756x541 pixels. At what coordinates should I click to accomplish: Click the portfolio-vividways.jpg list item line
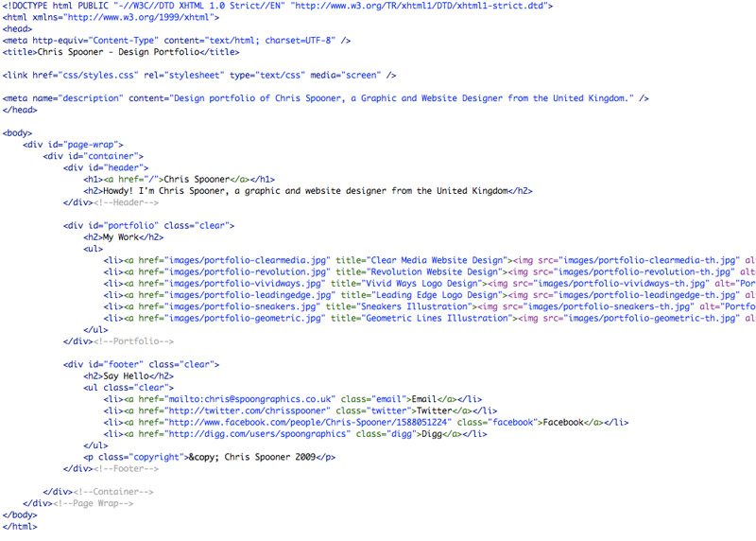(x=430, y=284)
